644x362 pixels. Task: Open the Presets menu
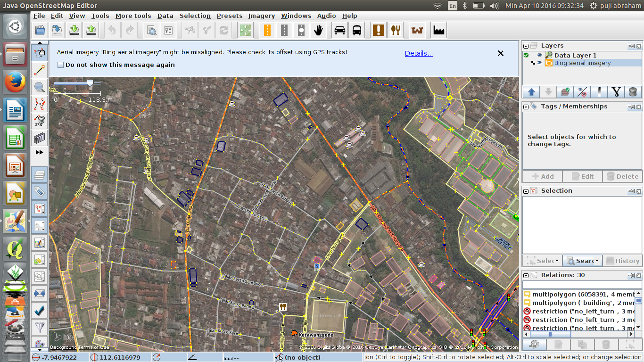pyautogui.click(x=230, y=16)
